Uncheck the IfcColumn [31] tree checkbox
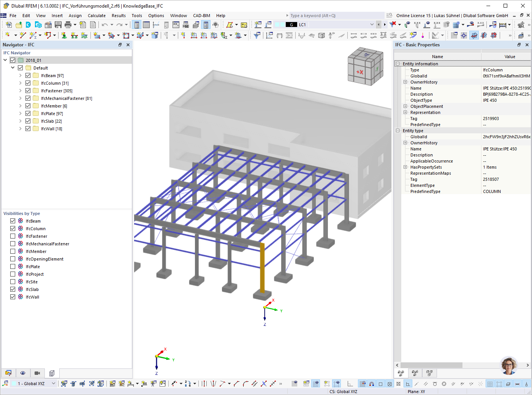The width and height of the screenshot is (532, 395). click(x=28, y=83)
